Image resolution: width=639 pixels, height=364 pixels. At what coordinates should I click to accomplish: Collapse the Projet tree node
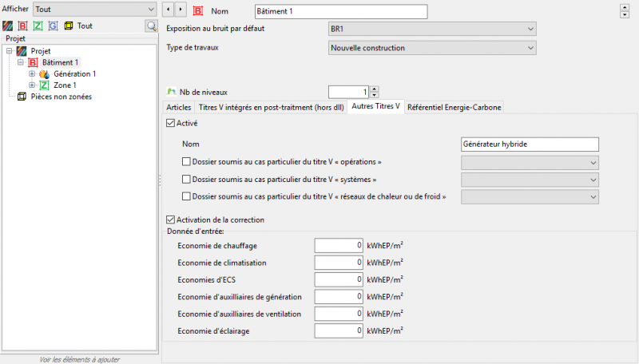[10, 51]
